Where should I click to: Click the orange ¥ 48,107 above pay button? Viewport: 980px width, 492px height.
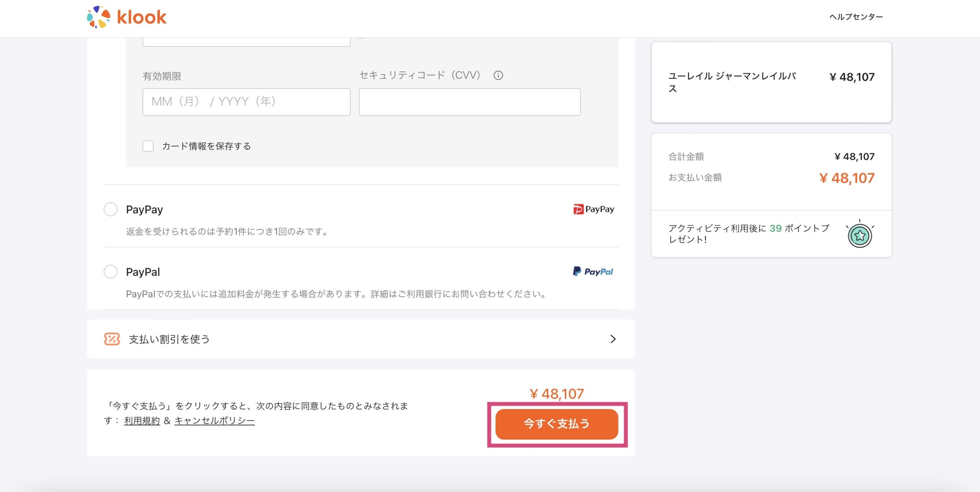point(557,394)
